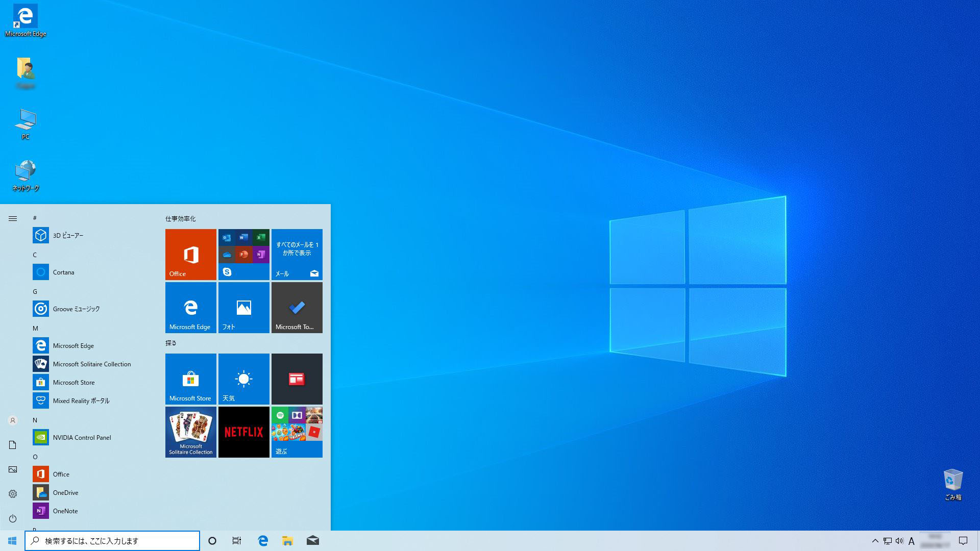Click the letter N index header
Image resolution: width=980 pixels, height=551 pixels.
[x=35, y=420]
